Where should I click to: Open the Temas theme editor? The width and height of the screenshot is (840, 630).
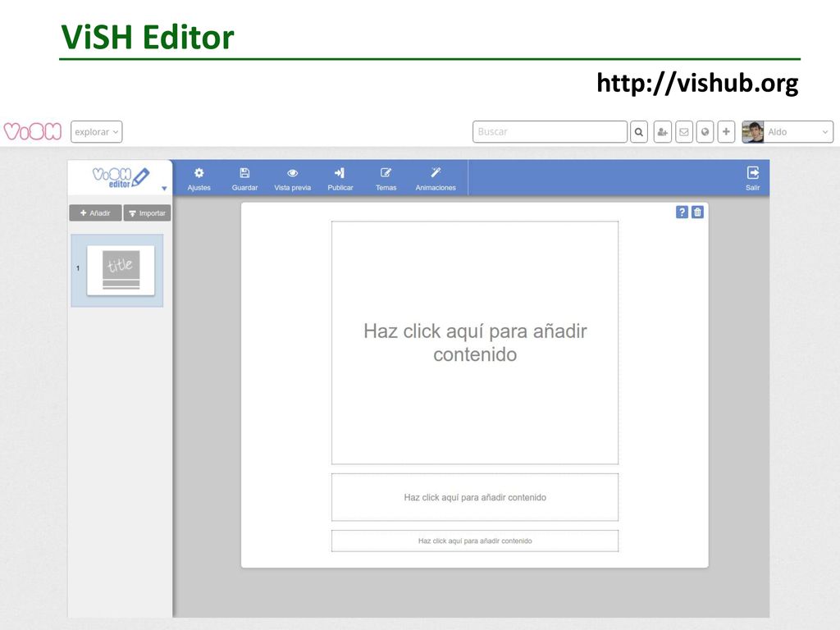pos(386,178)
